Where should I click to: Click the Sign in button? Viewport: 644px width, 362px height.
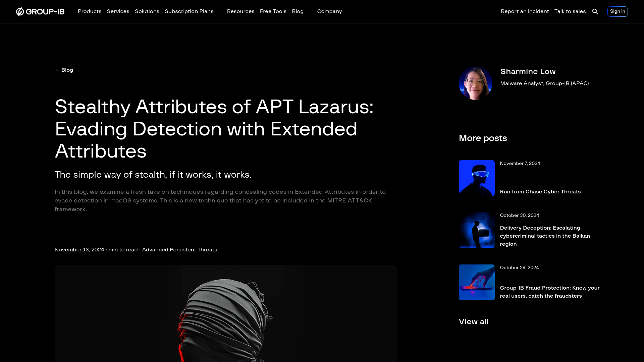click(x=618, y=11)
